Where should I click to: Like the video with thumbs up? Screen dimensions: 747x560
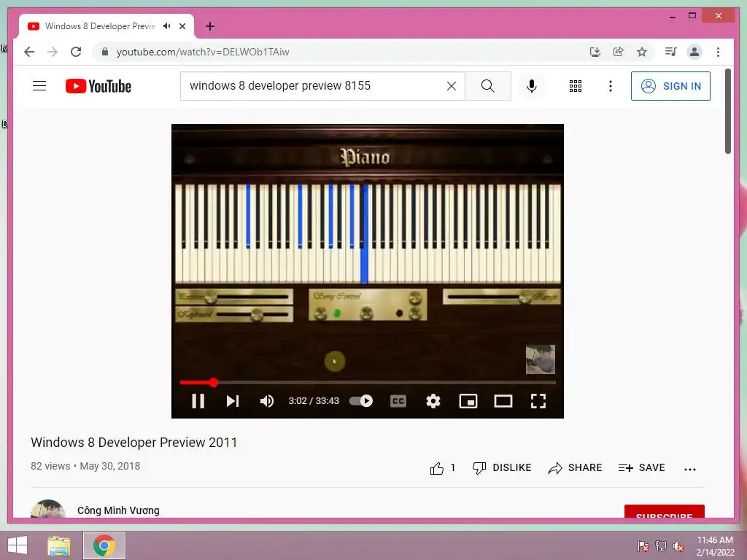coord(437,469)
